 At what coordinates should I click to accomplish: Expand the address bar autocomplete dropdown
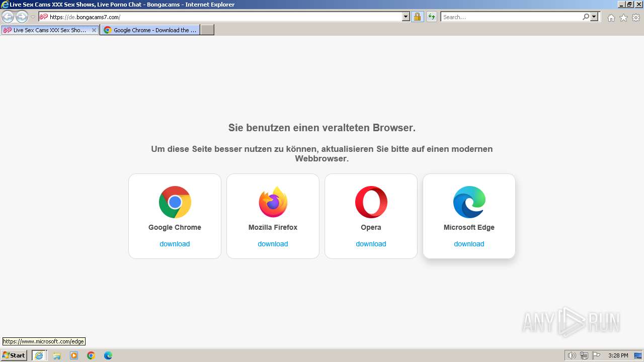(x=406, y=17)
